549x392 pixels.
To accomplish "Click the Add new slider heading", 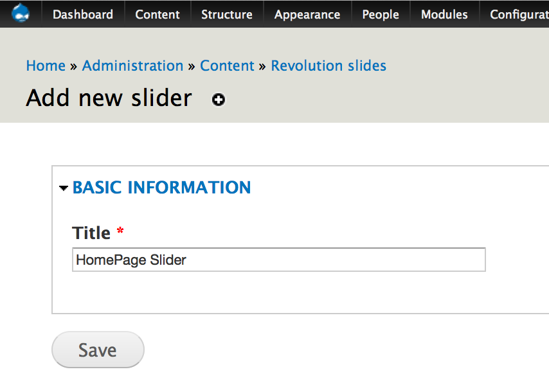I will click(109, 98).
